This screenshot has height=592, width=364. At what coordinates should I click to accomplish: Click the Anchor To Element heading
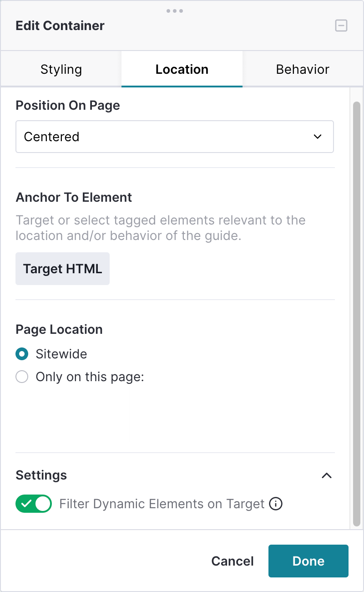point(74,198)
